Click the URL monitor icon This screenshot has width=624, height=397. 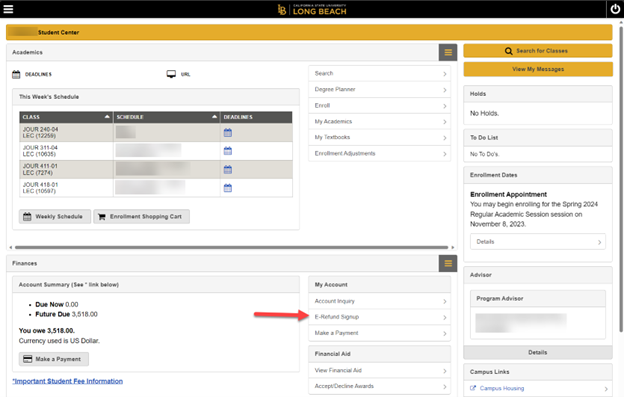click(x=171, y=74)
